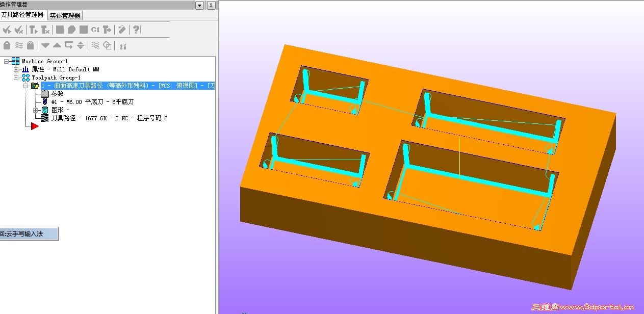
Task: Click the Toolpath Group-1 circles icon
Action: coord(25,77)
